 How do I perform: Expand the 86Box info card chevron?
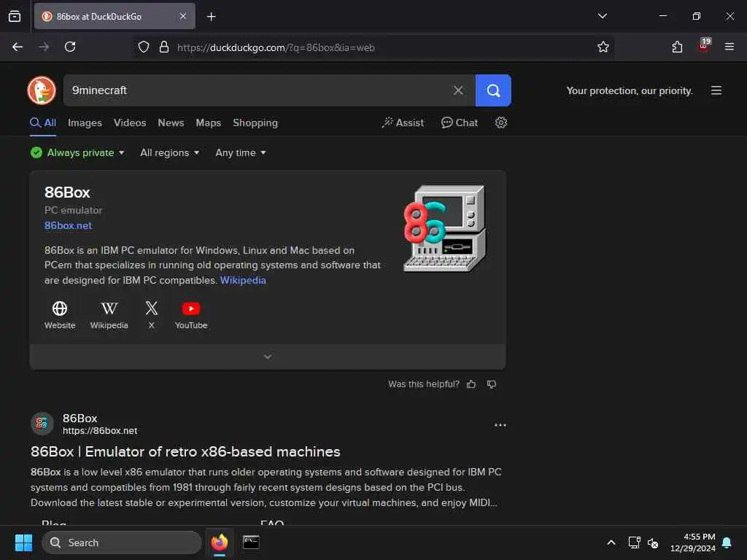(268, 357)
